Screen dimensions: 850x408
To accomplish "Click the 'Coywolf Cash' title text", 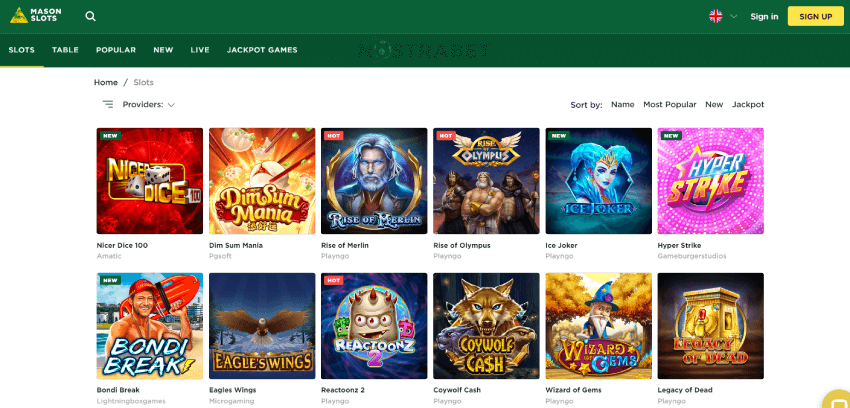I will [457, 390].
